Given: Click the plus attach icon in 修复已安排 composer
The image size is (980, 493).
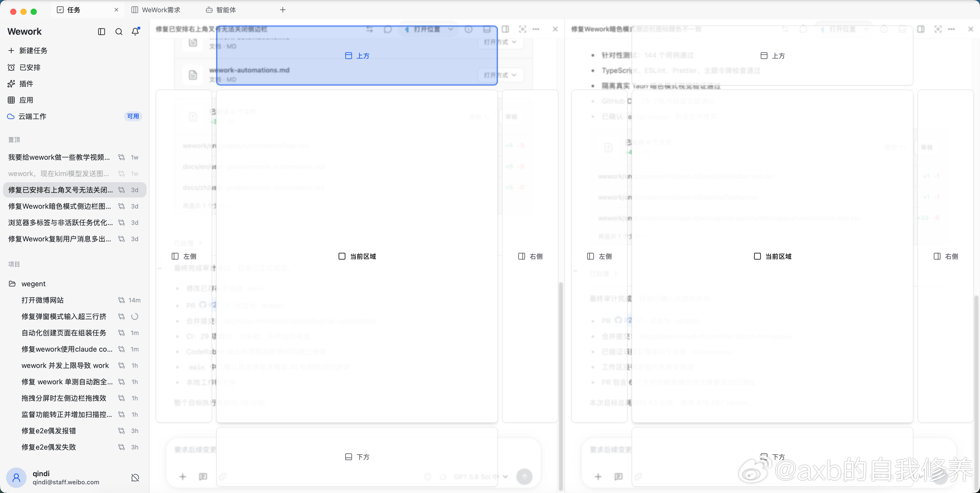Looking at the screenshot, I should 183,477.
